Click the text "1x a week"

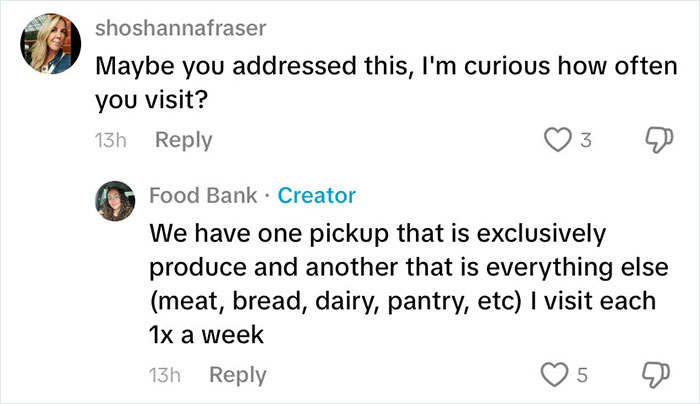click(x=206, y=335)
